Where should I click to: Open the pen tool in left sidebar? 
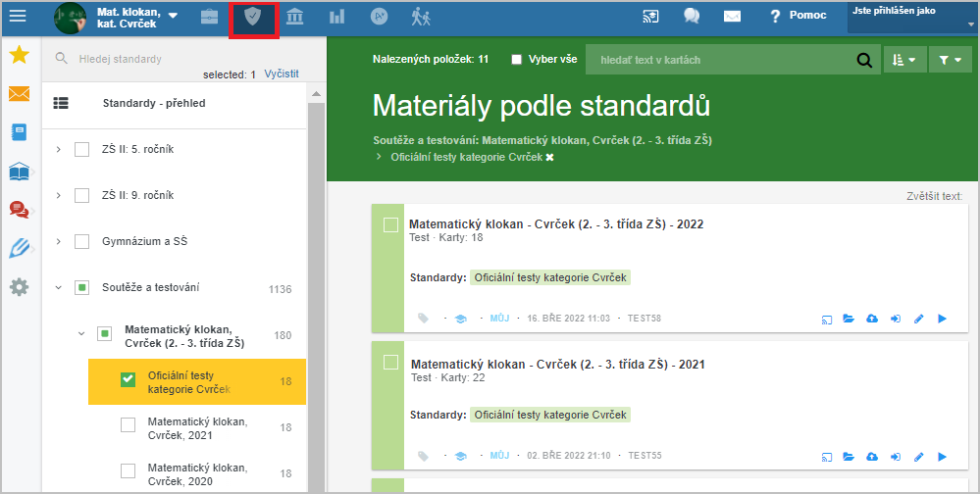[20, 249]
